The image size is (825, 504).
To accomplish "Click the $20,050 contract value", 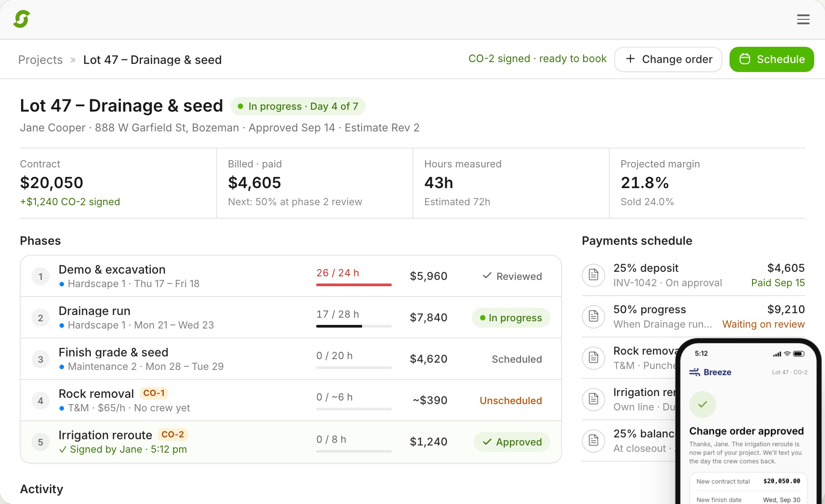I will coord(52,183).
